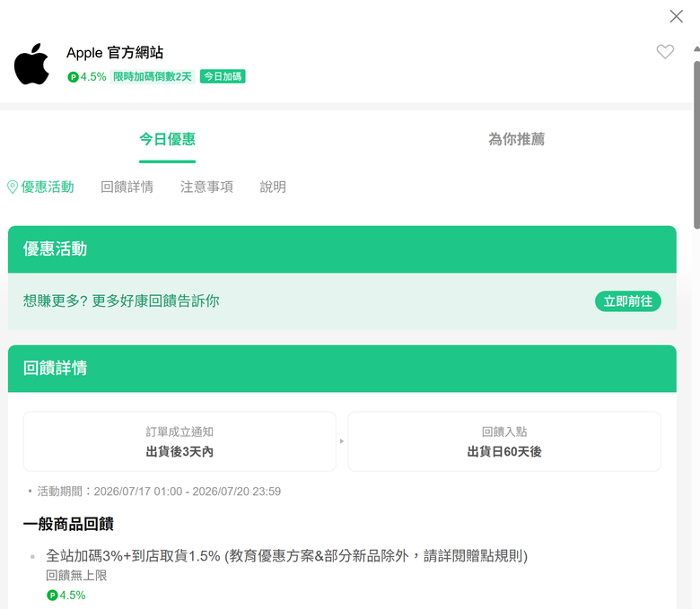
Task: Click the 一般商品回饋 heading
Action: [68, 524]
